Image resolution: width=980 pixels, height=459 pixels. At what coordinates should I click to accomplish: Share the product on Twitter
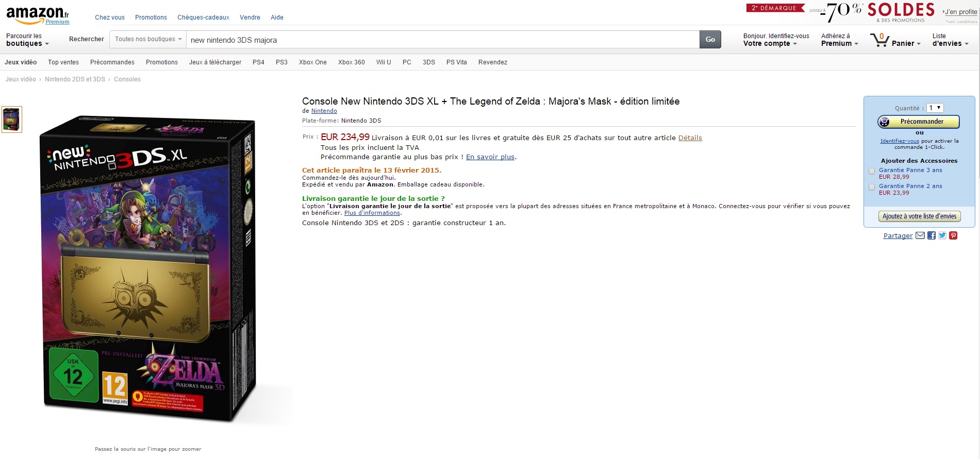[942, 235]
